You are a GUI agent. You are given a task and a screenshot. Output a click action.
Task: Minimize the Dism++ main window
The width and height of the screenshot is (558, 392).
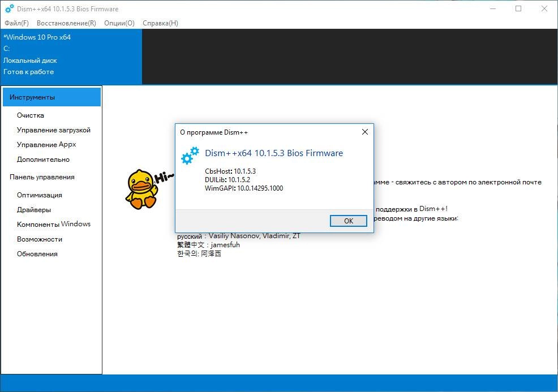[493, 8]
